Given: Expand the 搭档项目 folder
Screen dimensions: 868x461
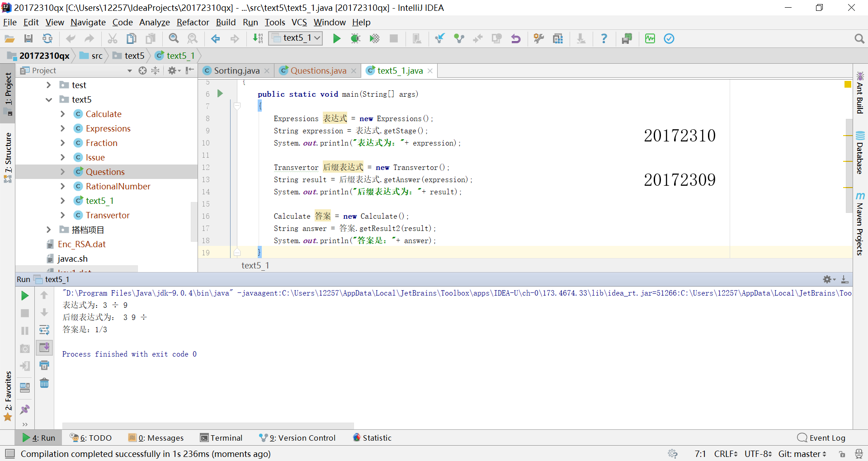Looking at the screenshot, I should tap(49, 230).
